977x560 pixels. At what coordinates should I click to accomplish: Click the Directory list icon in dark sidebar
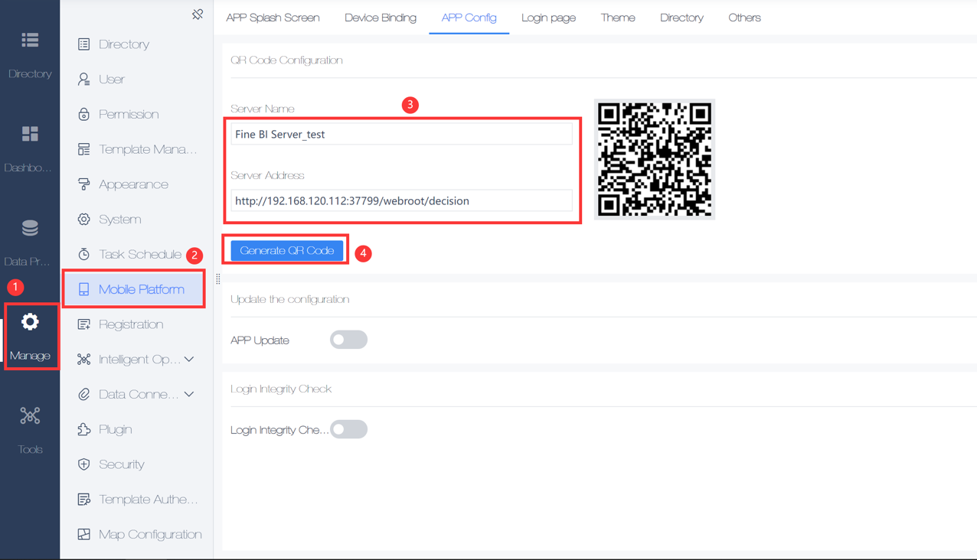pos(30,40)
